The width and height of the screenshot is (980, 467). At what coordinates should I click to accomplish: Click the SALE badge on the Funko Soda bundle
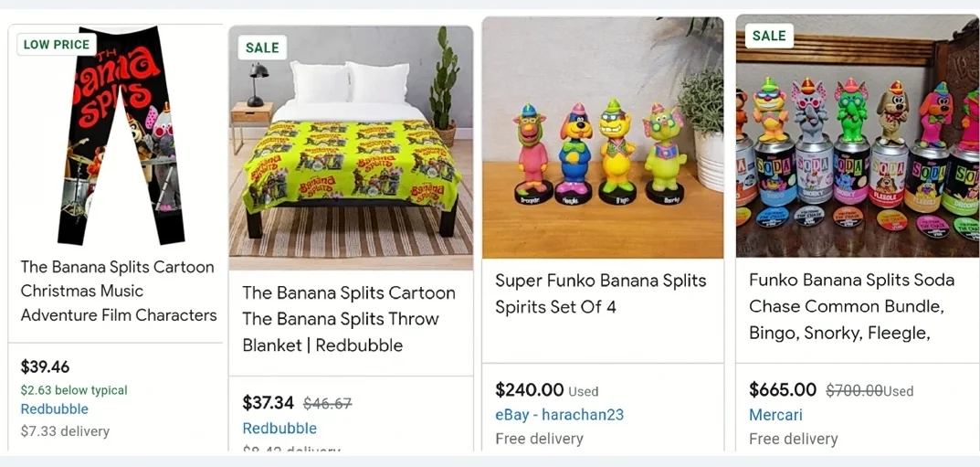(769, 36)
